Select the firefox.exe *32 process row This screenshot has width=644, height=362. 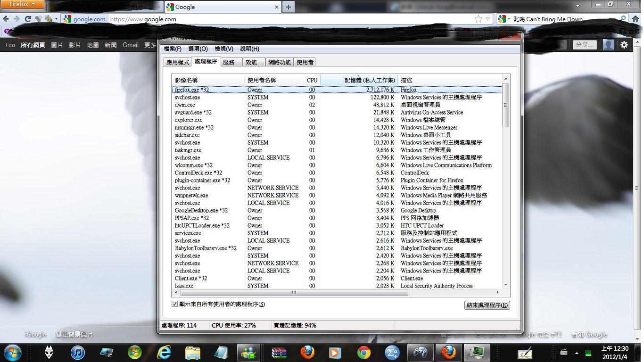click(337, 90)
